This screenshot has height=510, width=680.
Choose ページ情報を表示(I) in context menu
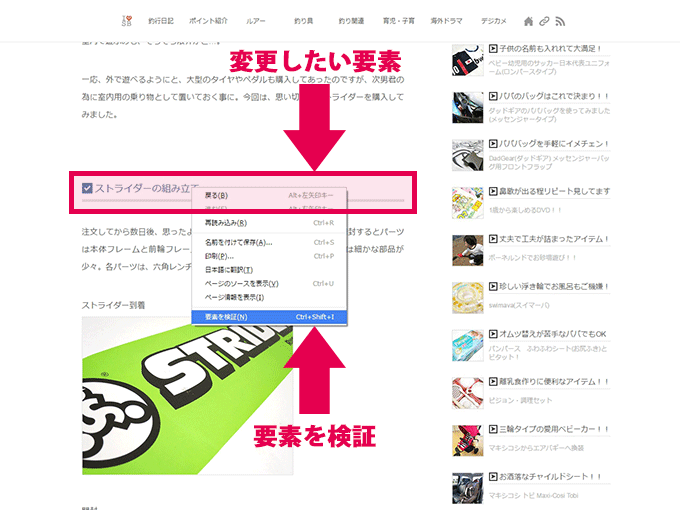pos(269,298)
